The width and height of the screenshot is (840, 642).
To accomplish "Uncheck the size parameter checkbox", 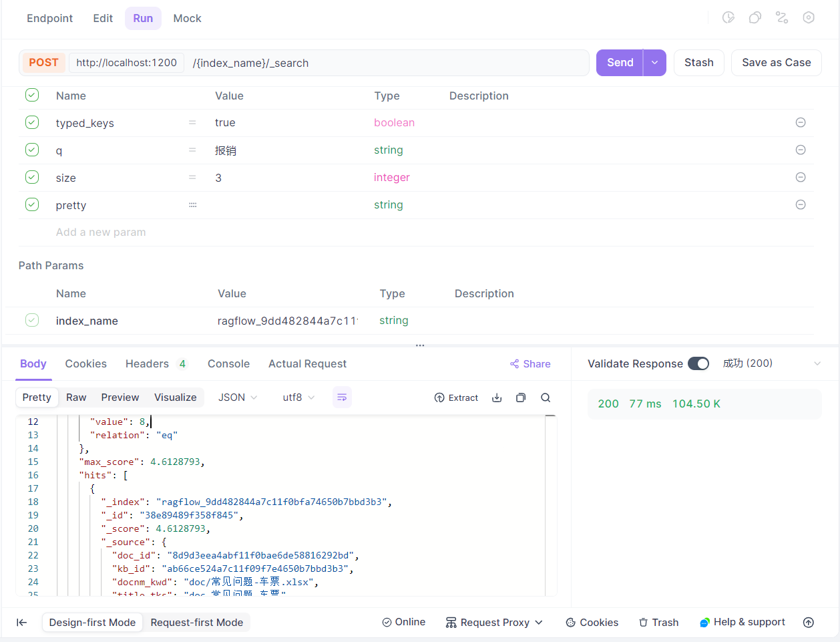I will [32, 177].
